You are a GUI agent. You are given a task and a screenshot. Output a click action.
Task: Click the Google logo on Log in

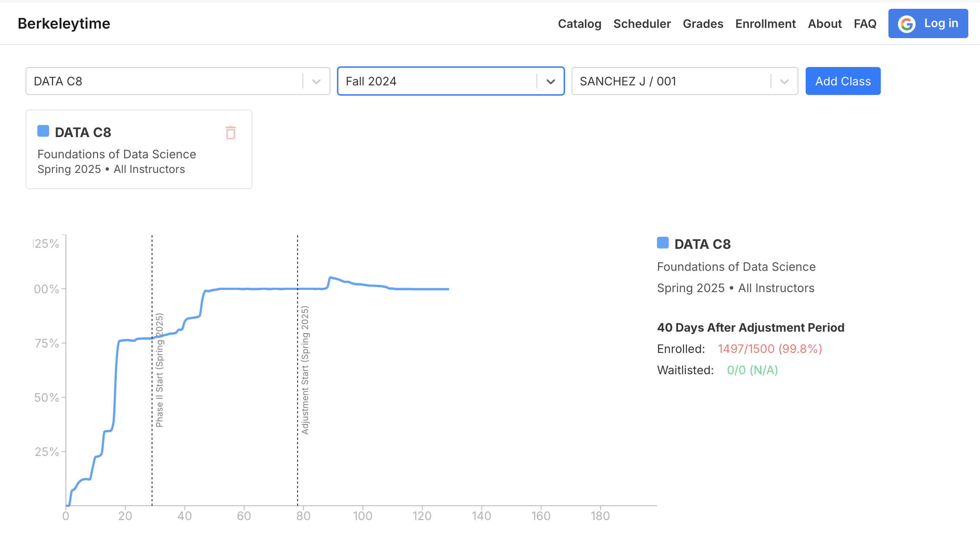click(x=906, y=24)
